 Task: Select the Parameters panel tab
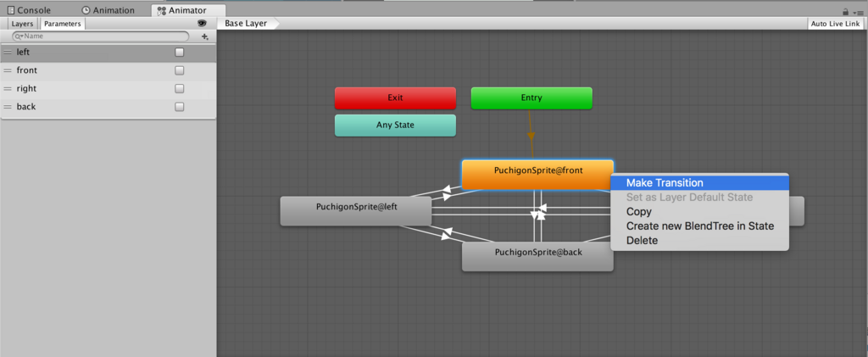tap(63, 24)
